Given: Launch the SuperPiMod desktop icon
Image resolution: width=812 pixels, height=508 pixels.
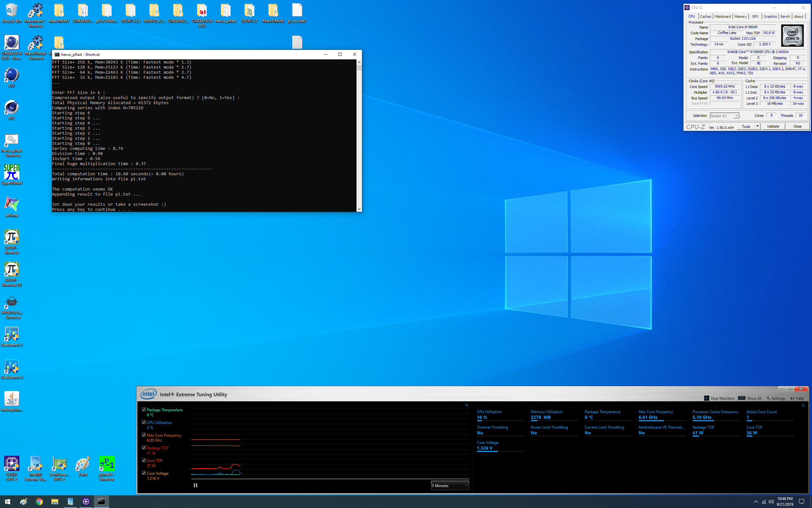Looking at the screenshot, I should coord(11,174).
